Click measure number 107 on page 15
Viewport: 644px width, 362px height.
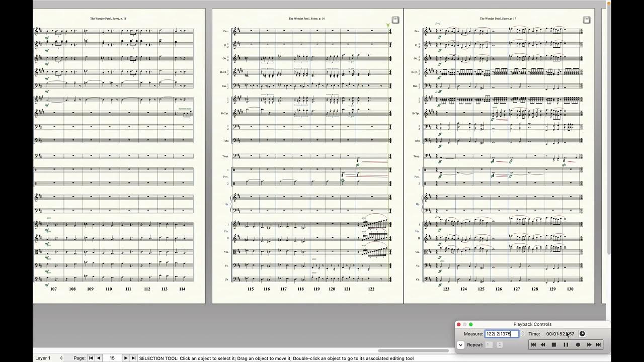click(x=54, y=289)
